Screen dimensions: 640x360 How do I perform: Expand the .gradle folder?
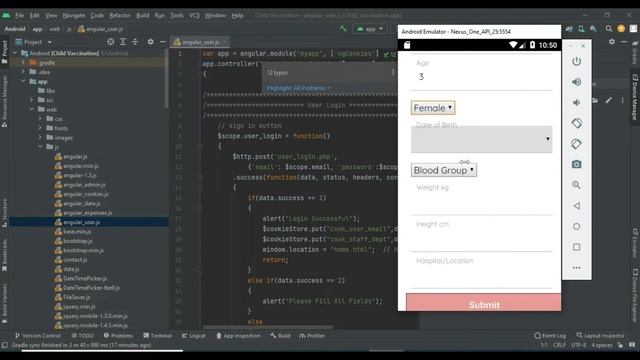[23, 62]
